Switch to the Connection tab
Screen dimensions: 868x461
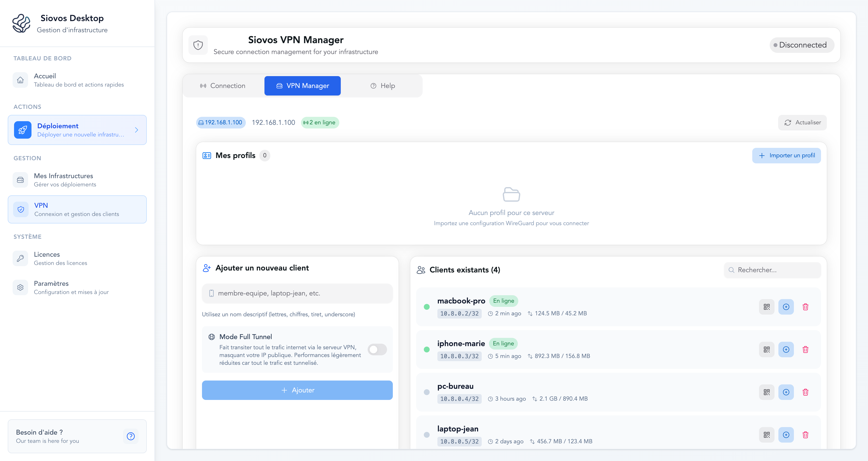point(222,86)
